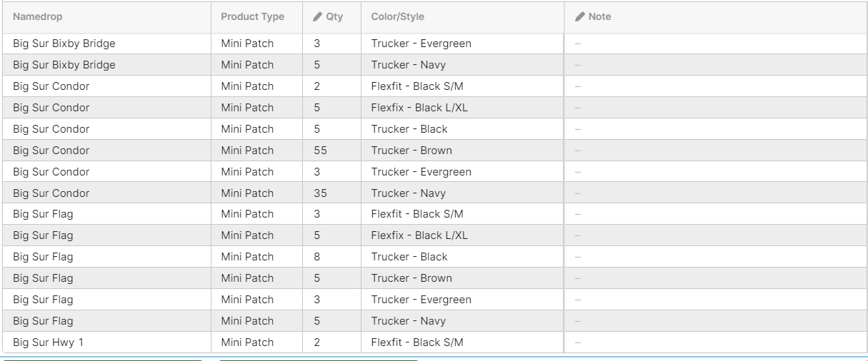Edit note for Condor Trucker - Brown row

coord(715,151)
